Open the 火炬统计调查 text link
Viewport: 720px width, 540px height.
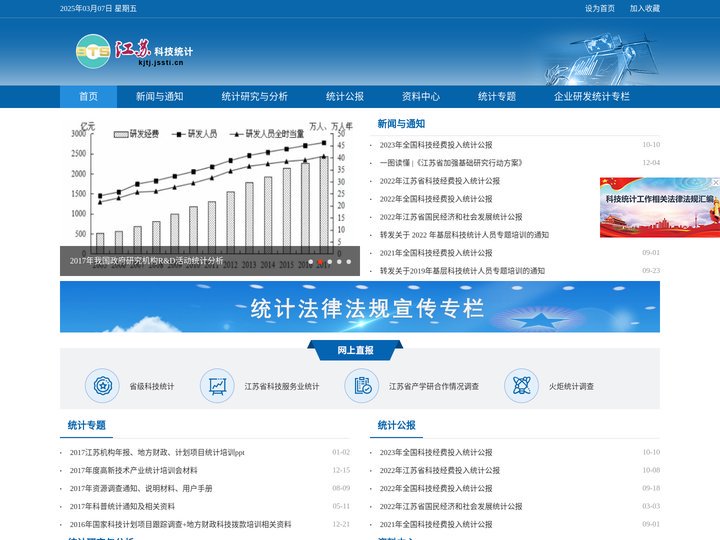tap(571, 387)
